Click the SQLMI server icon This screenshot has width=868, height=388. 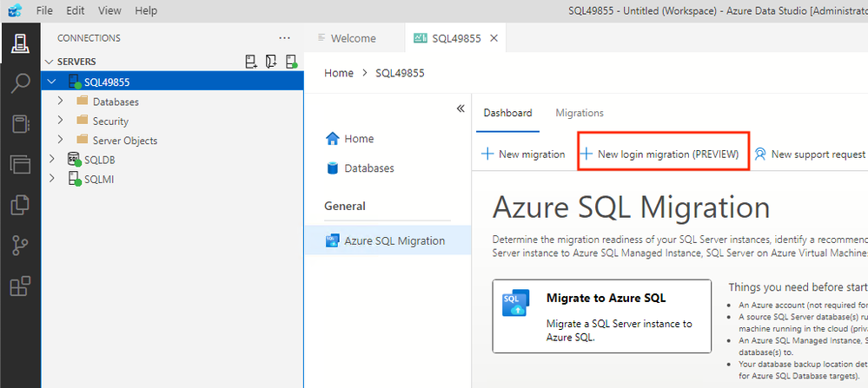point(75,179)
